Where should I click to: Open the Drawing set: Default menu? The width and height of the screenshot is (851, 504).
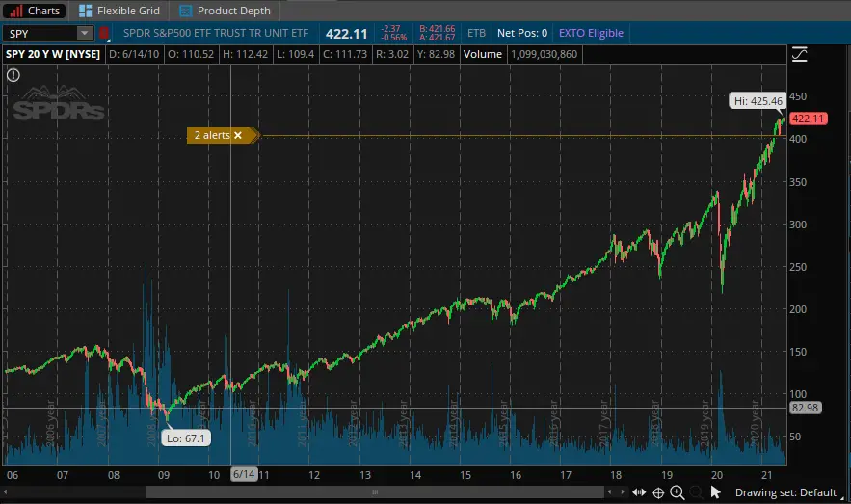(785, 492)
